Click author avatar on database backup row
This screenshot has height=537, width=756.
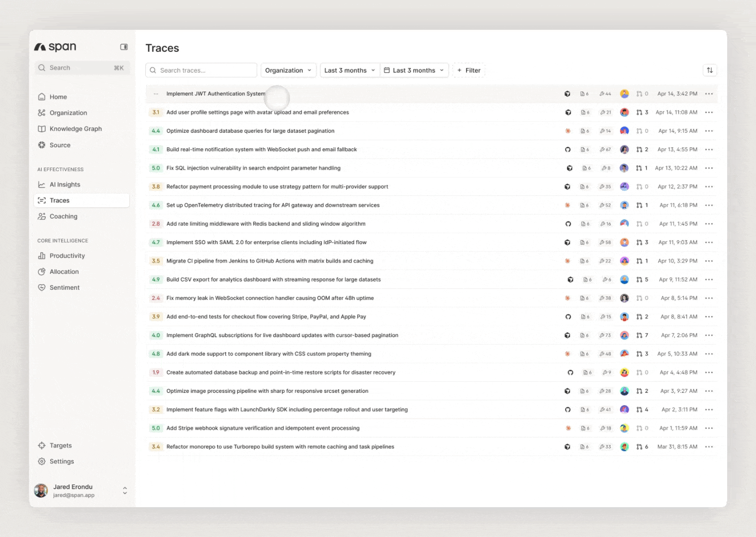[x=625, y=372]
